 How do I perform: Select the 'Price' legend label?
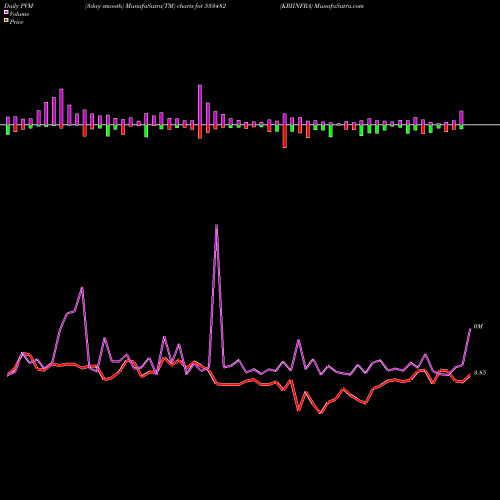pyautogui.click(x=16, y=22)
